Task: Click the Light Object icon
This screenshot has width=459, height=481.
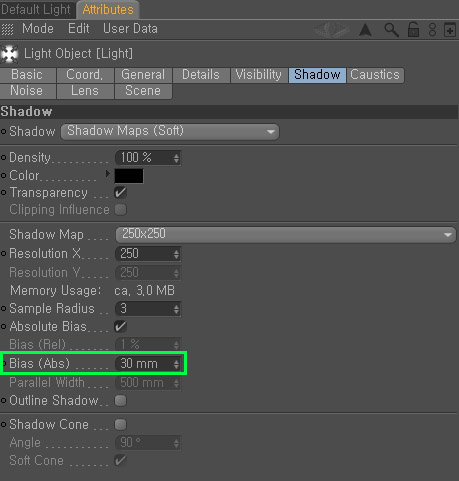Action: tap(9, 54)
